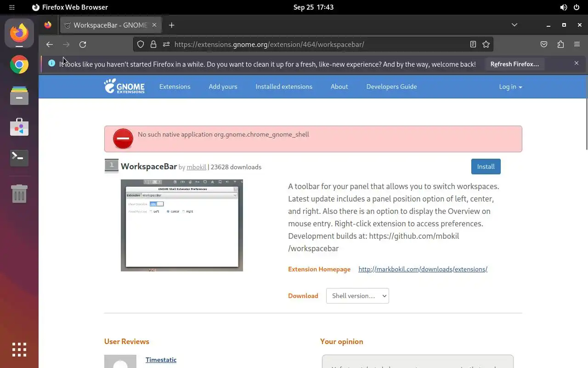Viewport: 588px width, 368px height.
Task: Open Firefox View pinned tab
Action: 48,25
